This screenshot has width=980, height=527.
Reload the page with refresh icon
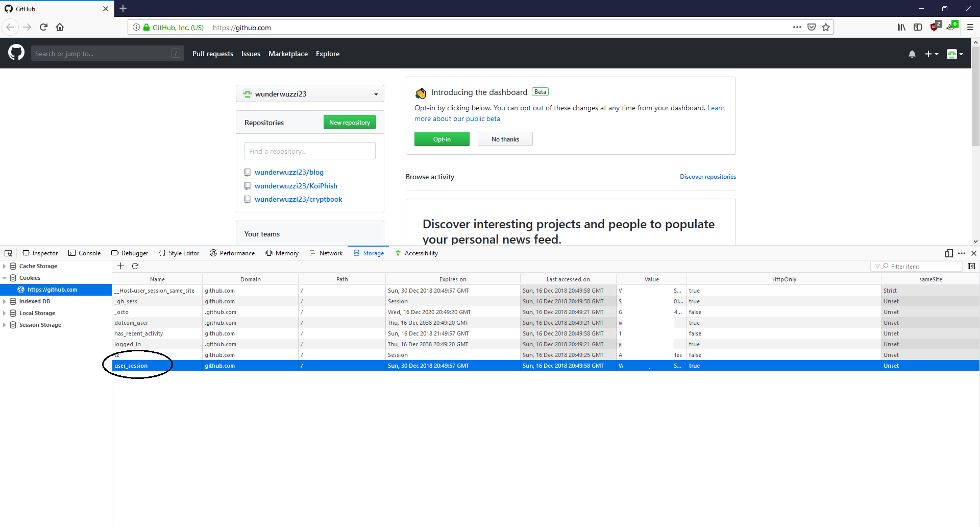pos(43,27)
